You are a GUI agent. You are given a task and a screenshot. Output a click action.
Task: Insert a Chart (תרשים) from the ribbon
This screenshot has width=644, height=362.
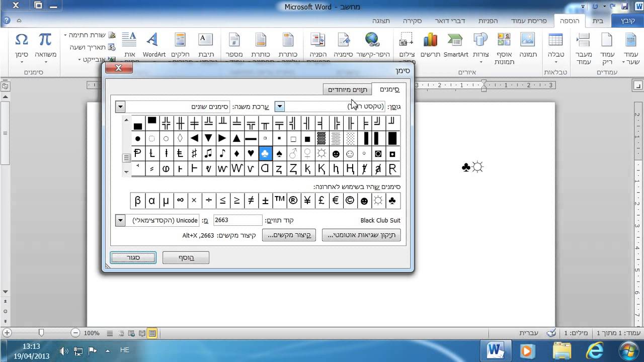pyautogui.click(x=430, y=46)
